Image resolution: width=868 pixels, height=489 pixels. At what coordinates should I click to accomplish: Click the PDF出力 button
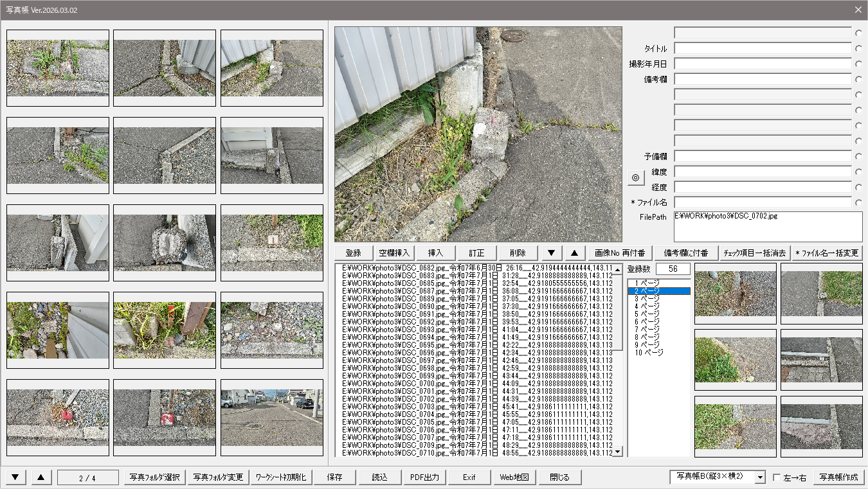click(424, 477)
